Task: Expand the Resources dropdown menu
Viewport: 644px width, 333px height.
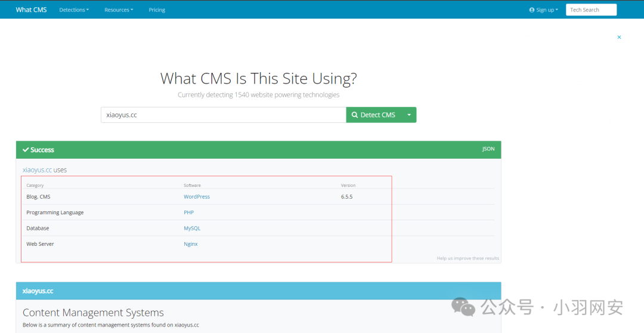Action: pos(119,10)
